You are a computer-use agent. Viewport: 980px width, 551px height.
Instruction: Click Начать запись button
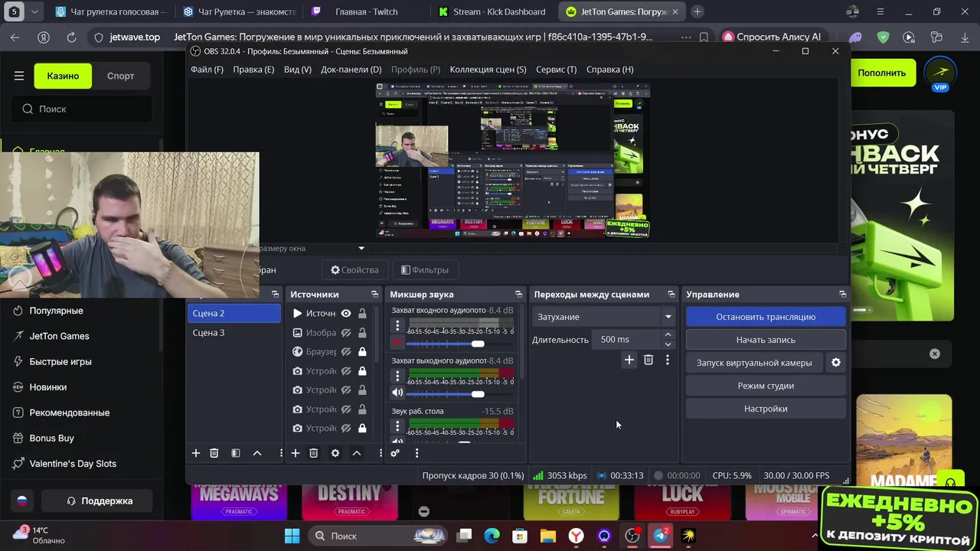766,340
